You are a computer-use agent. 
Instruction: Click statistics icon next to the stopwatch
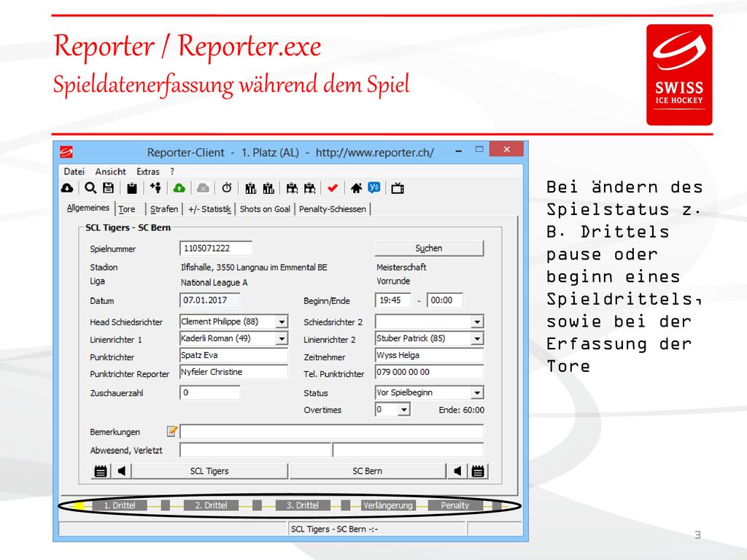pos(251,189)
